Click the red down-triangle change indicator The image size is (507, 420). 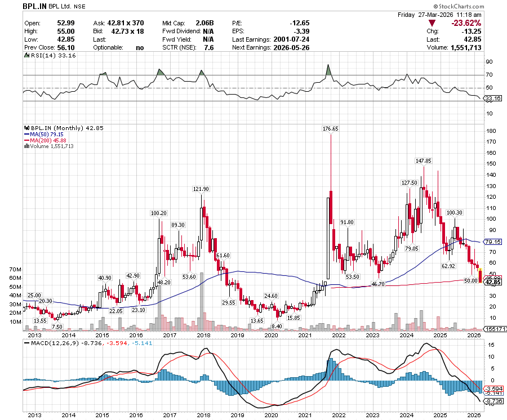(432, 23)
